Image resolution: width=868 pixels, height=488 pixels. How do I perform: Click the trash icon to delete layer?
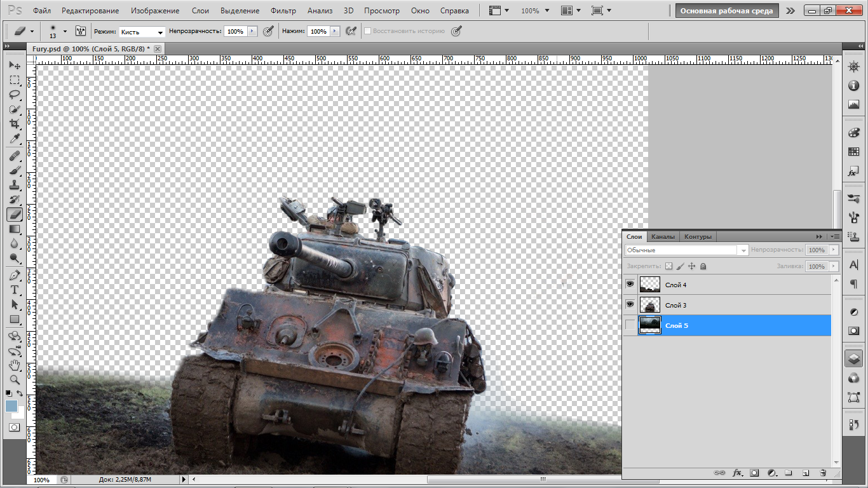click(823, 473)
